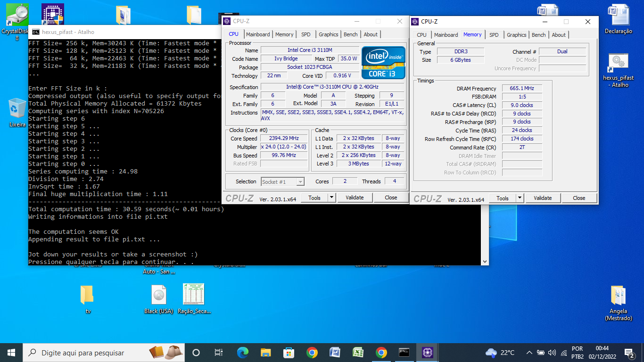
Task: Click the CPU-Z app icon in the CPU window title bar
Action: pos(227,21)
